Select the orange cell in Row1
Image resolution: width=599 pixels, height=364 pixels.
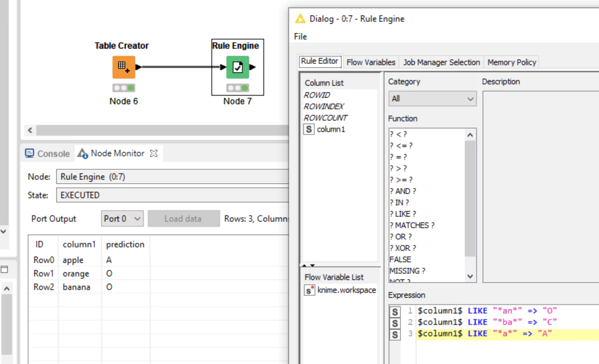coord(76,273)
